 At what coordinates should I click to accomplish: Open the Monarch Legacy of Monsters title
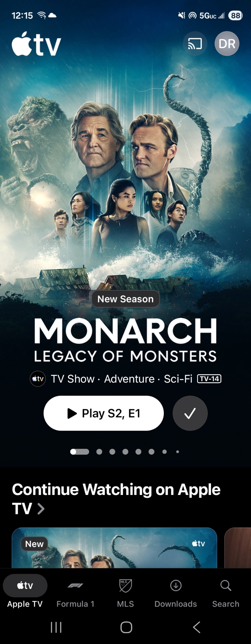pos(126,340)
